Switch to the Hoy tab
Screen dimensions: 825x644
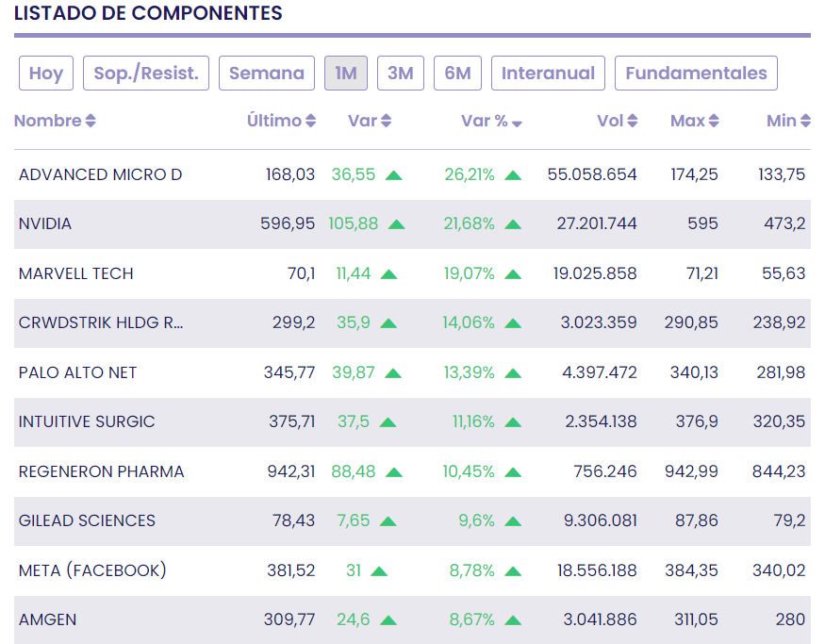coord(46,74)
